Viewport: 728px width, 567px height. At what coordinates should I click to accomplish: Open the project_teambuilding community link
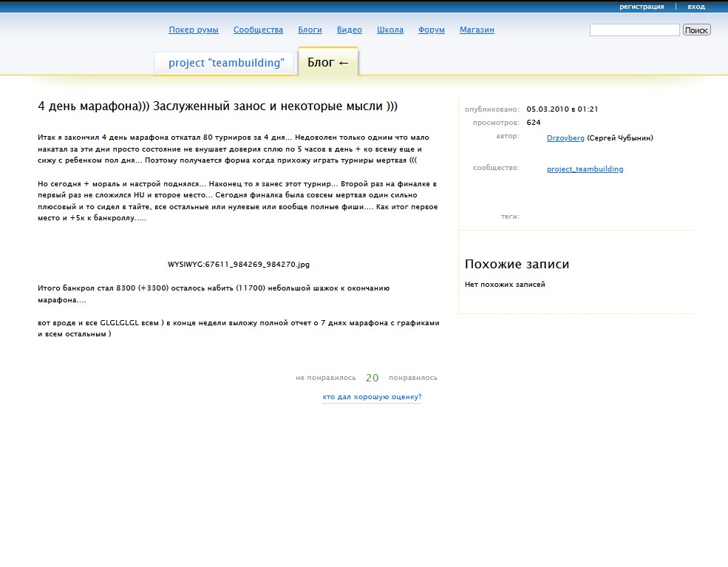pyautogui.click(x=585, y=169)
